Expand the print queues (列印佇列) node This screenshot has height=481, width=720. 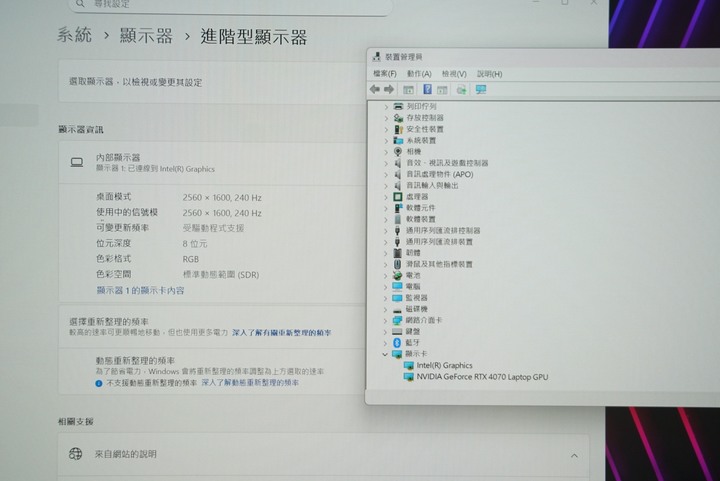(x=386, y=106)
